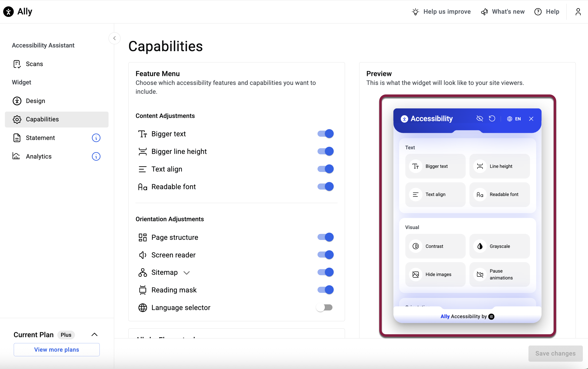Click the Line height tile in preview
The image size is (588, 369).
[500, 166]
